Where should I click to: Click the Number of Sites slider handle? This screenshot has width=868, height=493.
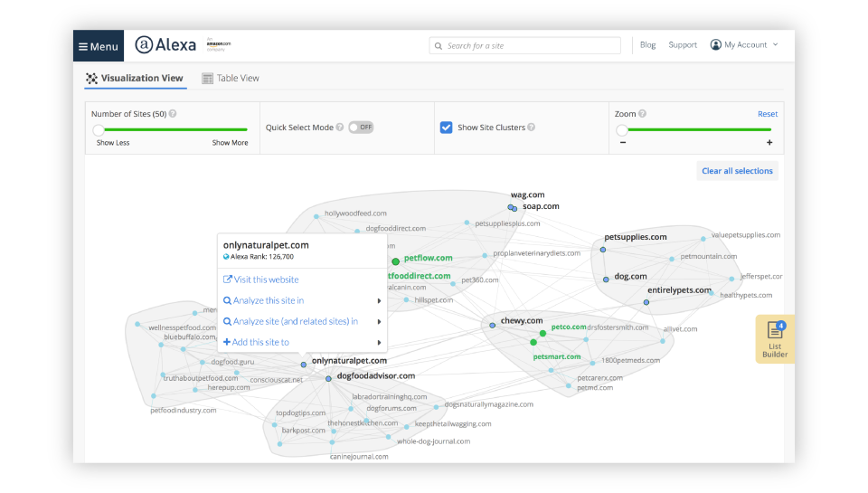99,130
